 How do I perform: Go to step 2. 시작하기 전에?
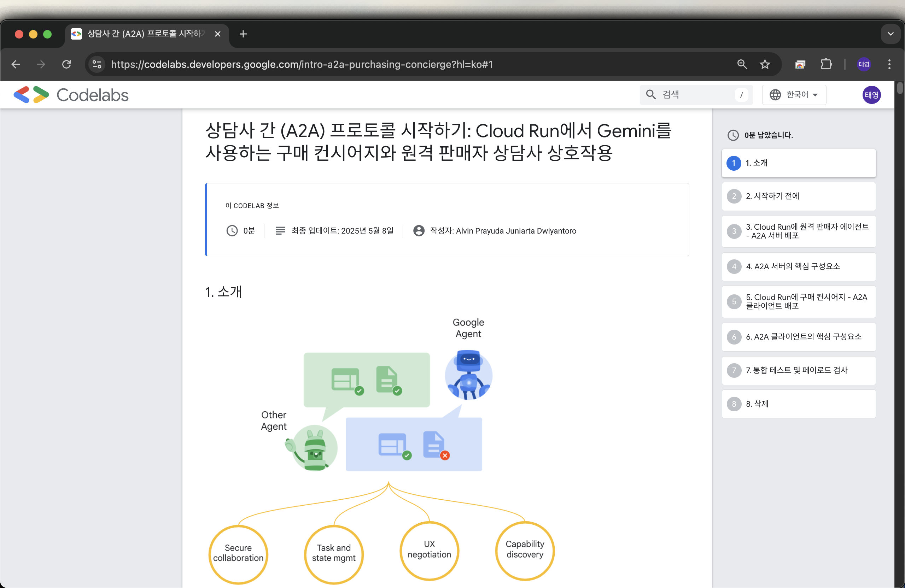[x=799, y=196]
